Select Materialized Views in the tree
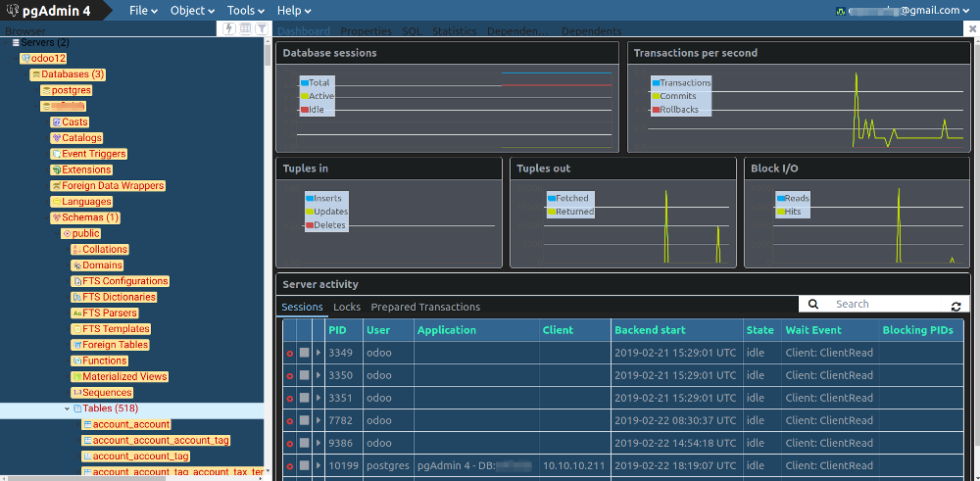The width and height of the screenshot is (980, 481). coord(120,377)
